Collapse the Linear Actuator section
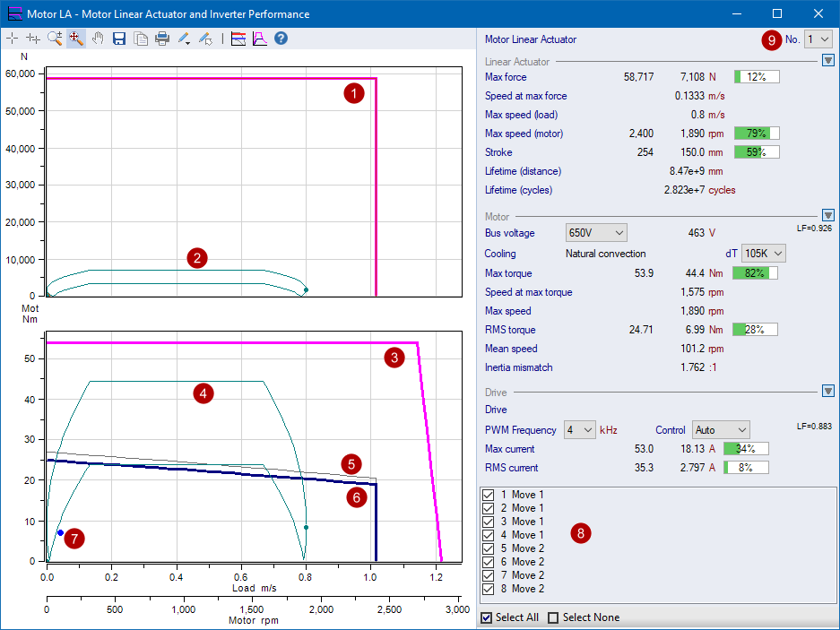This screenshot has width=840, height=630. click(827, 61)
